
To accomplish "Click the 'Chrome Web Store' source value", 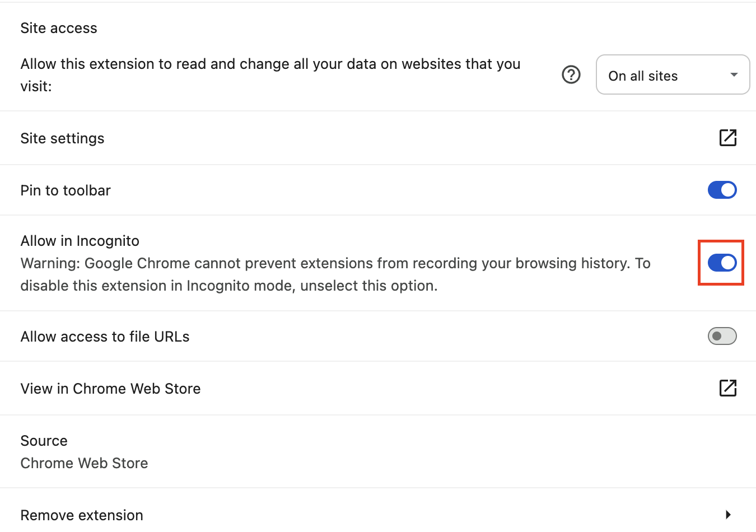I will point(84,463).
